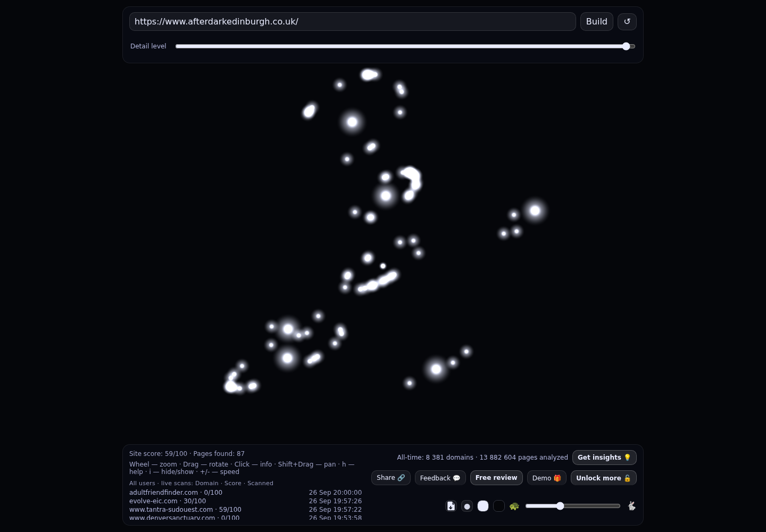766x532 pixels.
Task: Click the download file icon
Action: [x=451, y=506]
